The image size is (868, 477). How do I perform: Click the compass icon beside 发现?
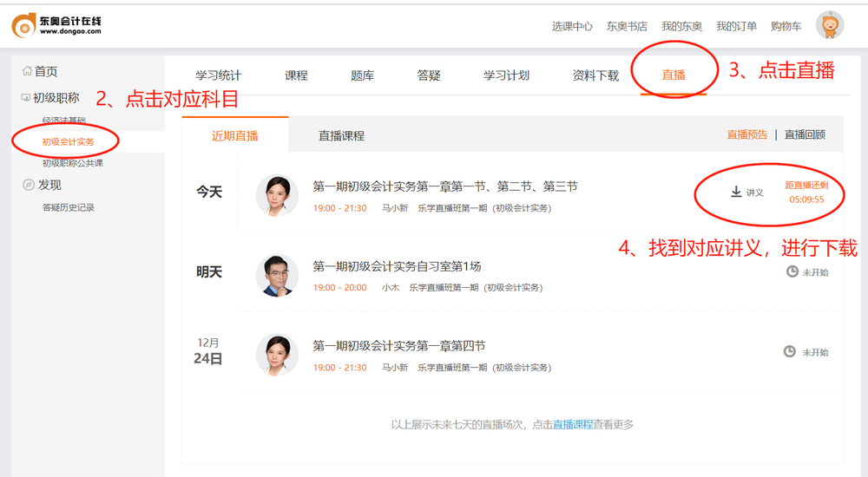point(28,185)
